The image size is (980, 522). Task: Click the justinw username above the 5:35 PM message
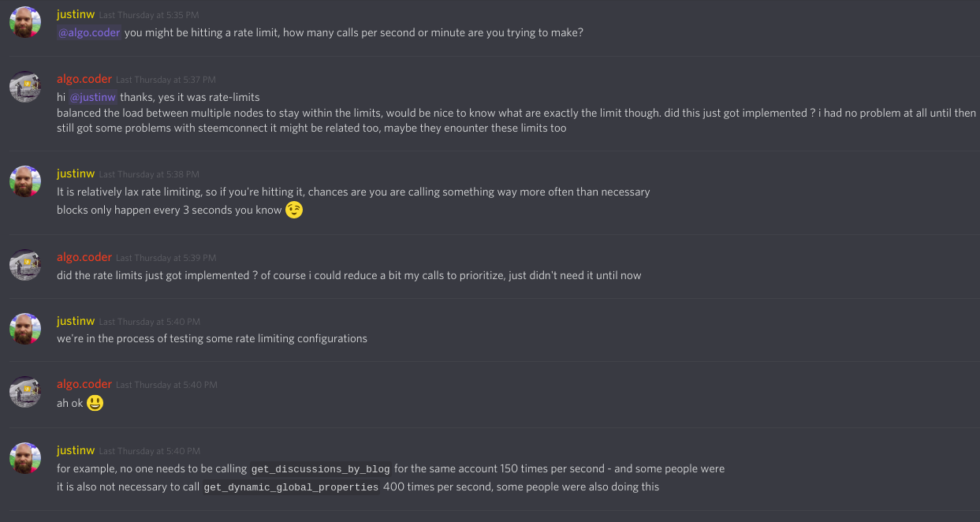point(76,15)
